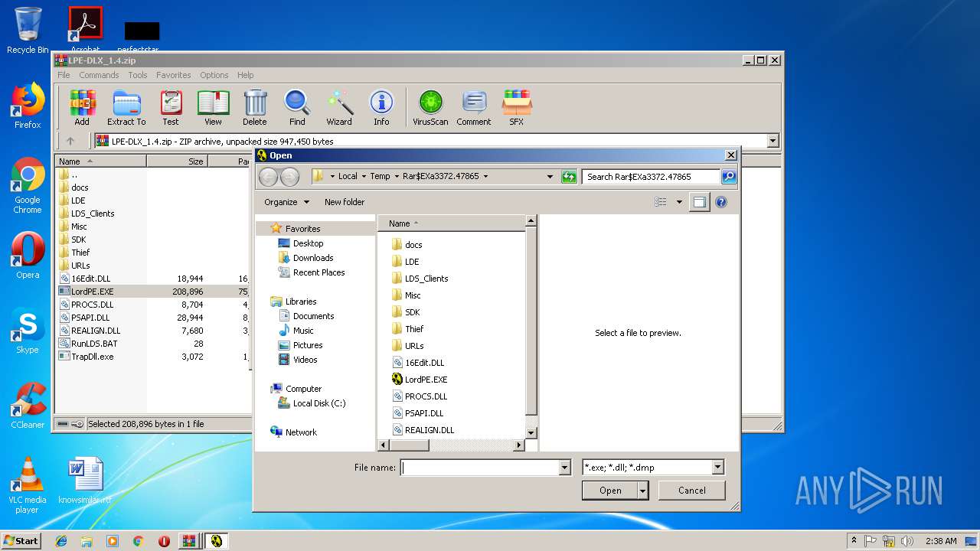
Task: Expand the File name combo box list
Action: [565, 468]
